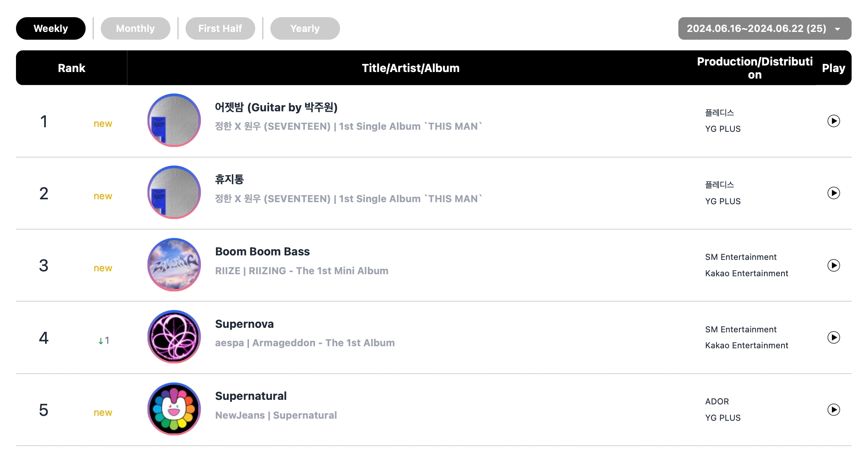Toggle the Weekly filter button
Screen dimensions: 868x451
click(50, 28)
